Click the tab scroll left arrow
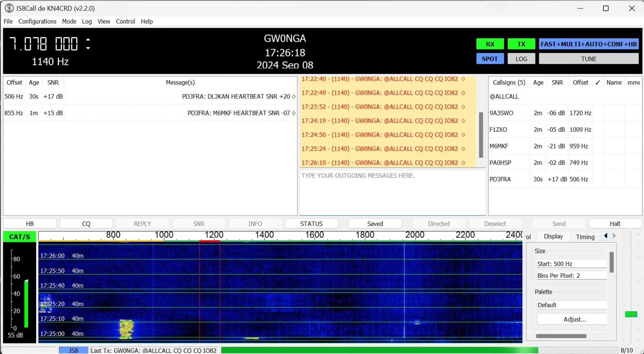This screenshot has width=644, height=354. point(605,236)
